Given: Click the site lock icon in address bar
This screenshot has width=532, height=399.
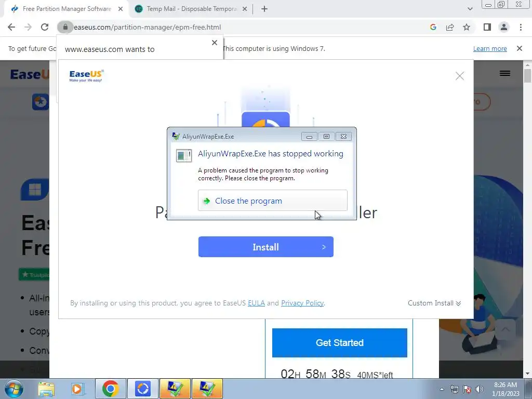Looking at the screenshot, I should 65,27.
